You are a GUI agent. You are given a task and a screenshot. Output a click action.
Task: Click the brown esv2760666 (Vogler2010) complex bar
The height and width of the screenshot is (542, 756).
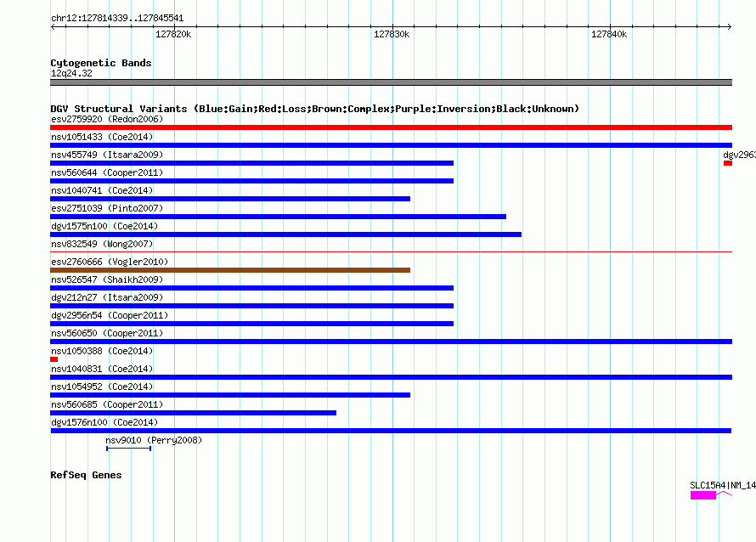(230, 270)
